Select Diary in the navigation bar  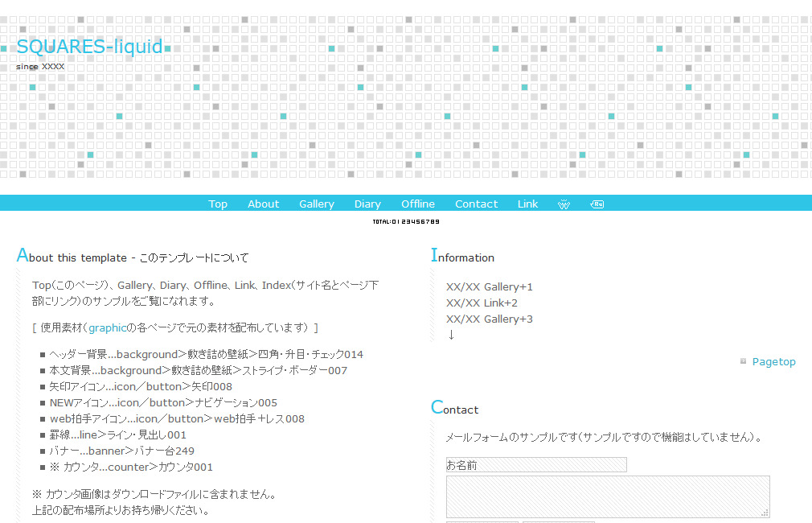pos(367,204)
